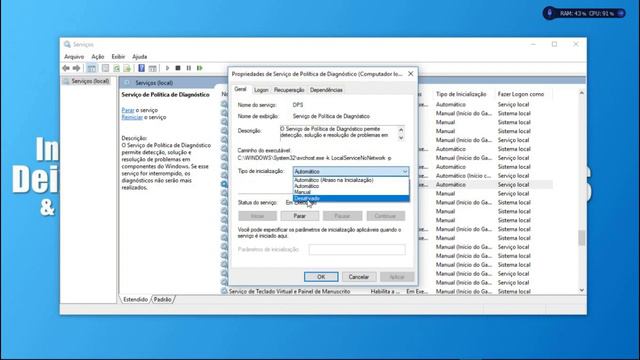Open the Arquivo menu

[x=74, y=57]
